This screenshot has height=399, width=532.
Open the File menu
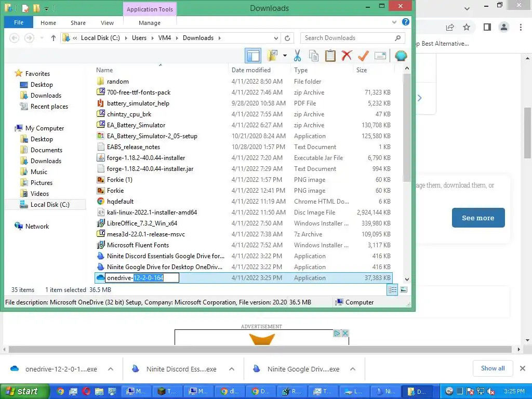[19, 22]
